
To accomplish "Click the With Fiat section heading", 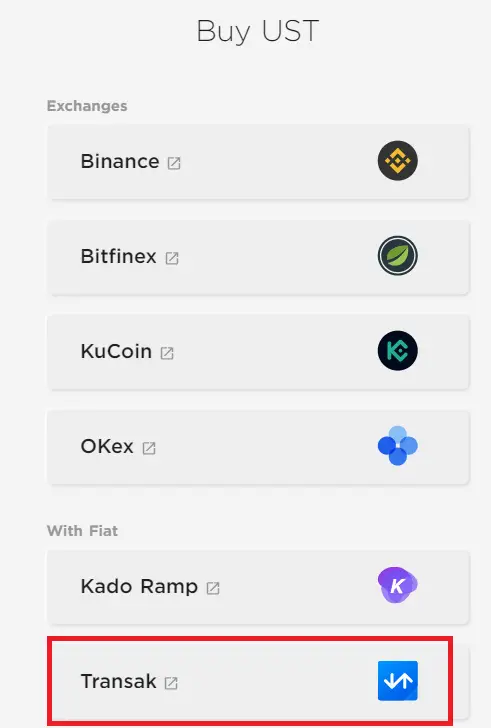I will [82, 531].
